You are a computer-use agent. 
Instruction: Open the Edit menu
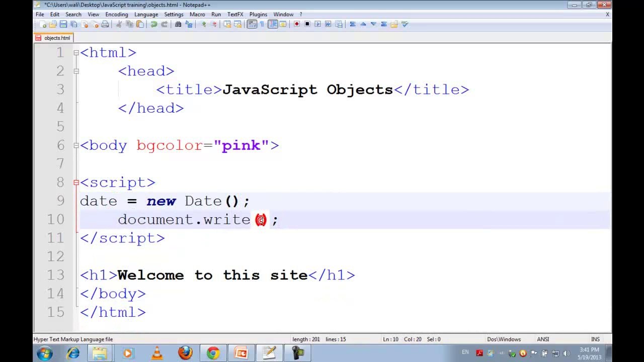click(x=54, y=14)
